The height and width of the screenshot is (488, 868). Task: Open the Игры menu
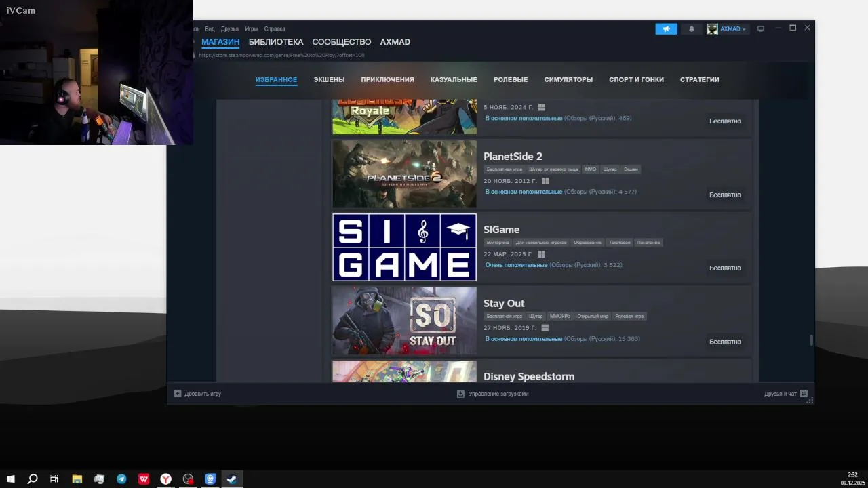pos(252,28)
